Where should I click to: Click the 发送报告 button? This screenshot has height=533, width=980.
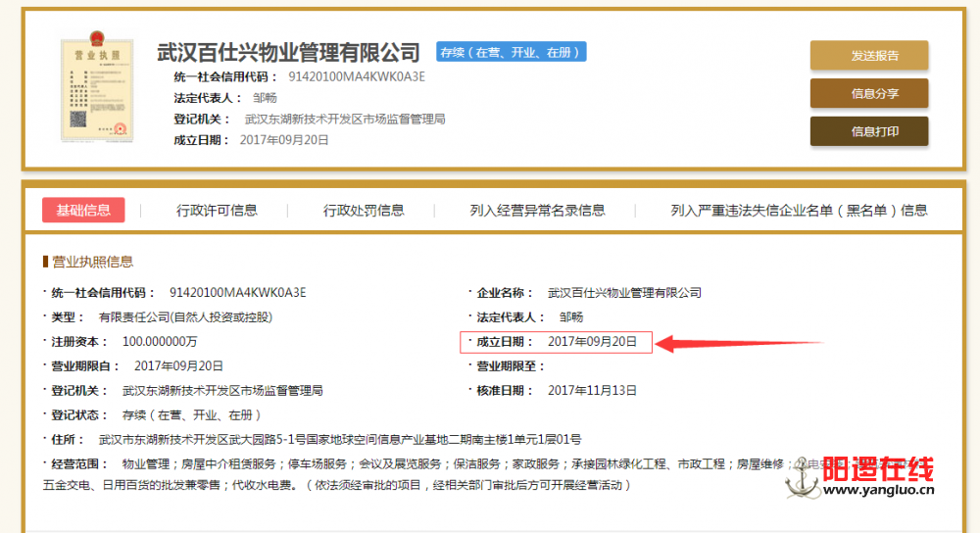(868, 56)
